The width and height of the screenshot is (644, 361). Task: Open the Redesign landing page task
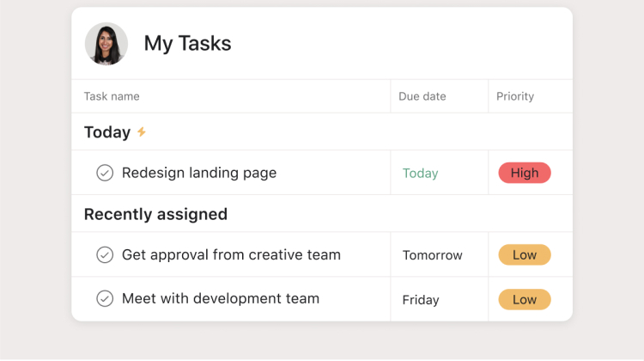pos(199,173)
